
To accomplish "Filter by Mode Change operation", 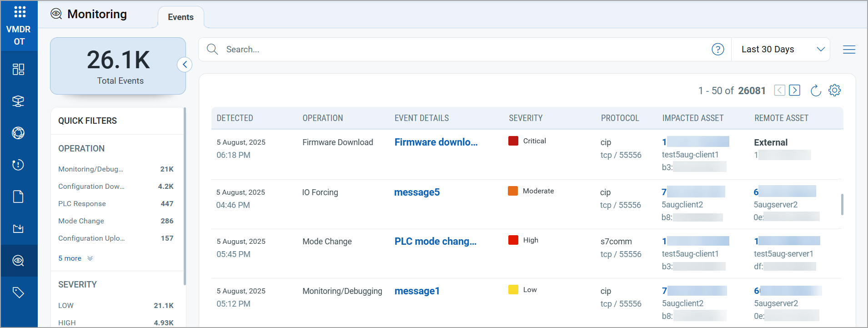I will coord(81,221).
